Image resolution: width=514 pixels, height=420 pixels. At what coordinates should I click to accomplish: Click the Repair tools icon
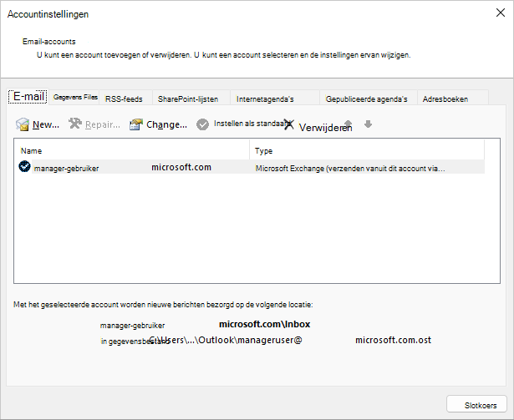75,124
